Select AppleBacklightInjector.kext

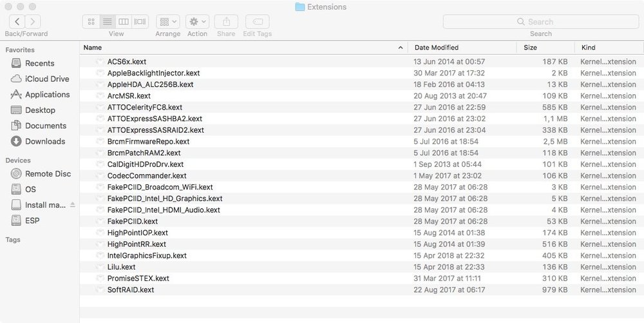(x=154, y=73)
